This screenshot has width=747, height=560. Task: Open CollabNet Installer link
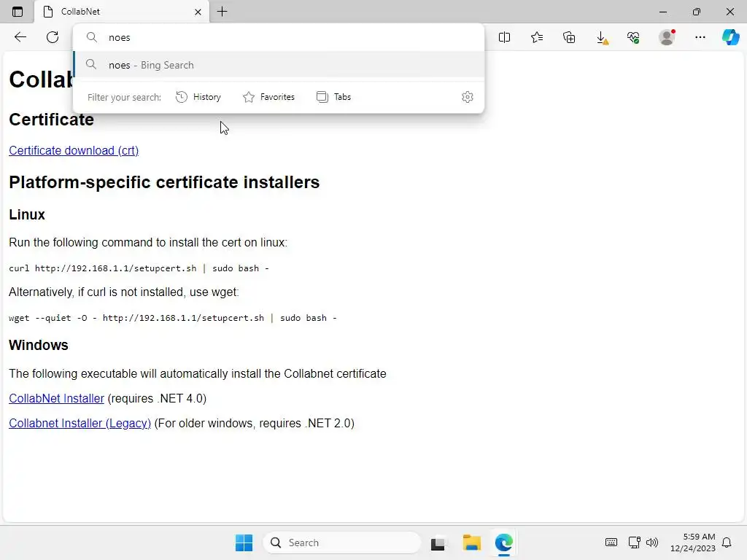[x=56, y=399]
